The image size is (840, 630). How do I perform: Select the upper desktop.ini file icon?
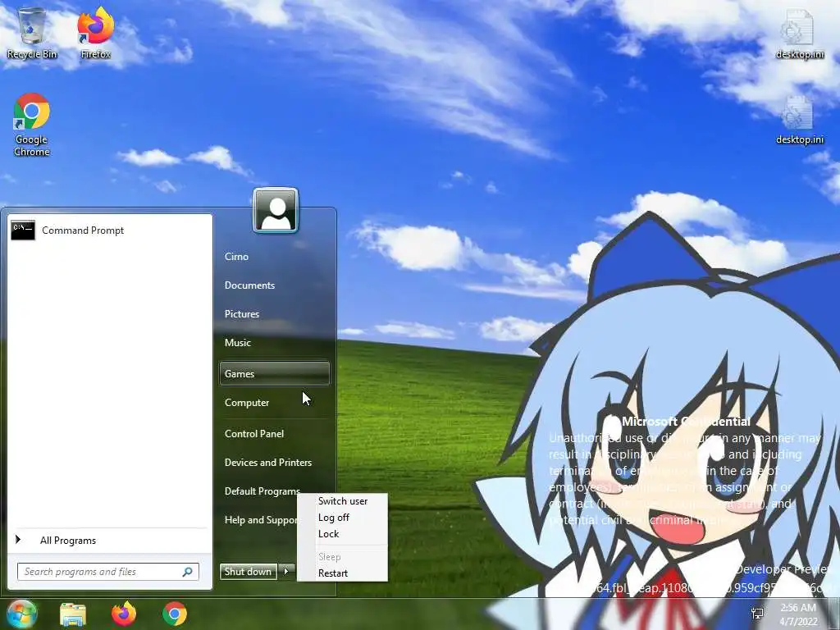point(799,33)
